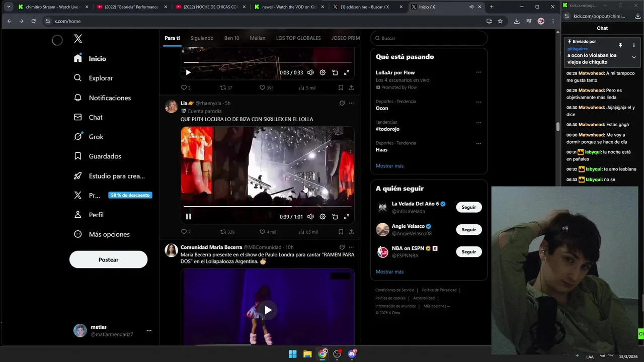Image resolution: width=644 pixels, height=362 pixels.
Task: Play the Maria Becerra video
Action: [268, 310]
